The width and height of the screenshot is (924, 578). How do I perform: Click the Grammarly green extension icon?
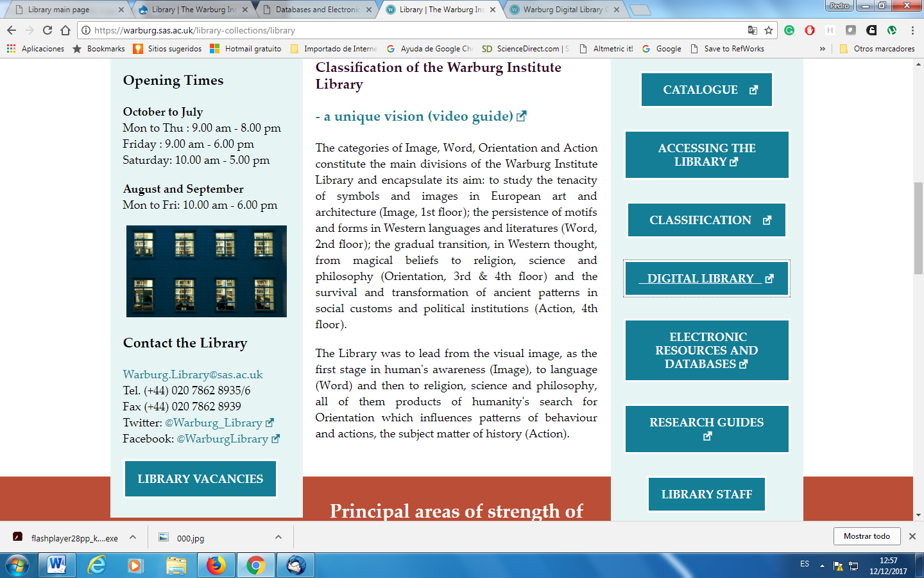[789, 30]
